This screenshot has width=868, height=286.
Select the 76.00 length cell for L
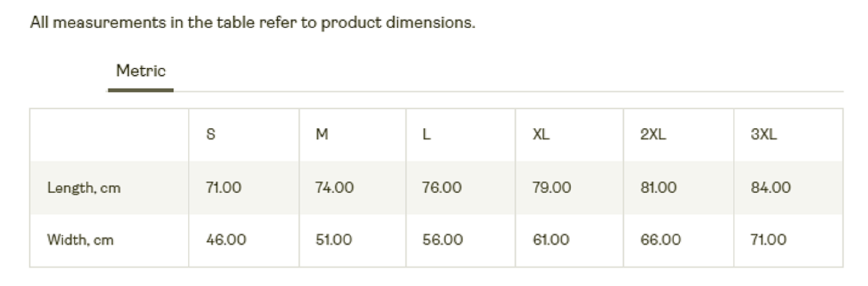coord(461,187)
